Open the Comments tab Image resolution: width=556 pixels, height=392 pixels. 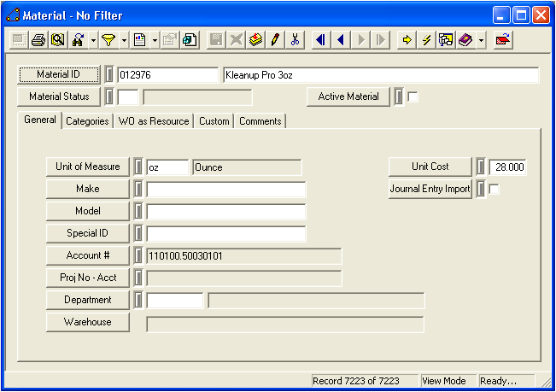pyautogui.click(x=260, y=121)
